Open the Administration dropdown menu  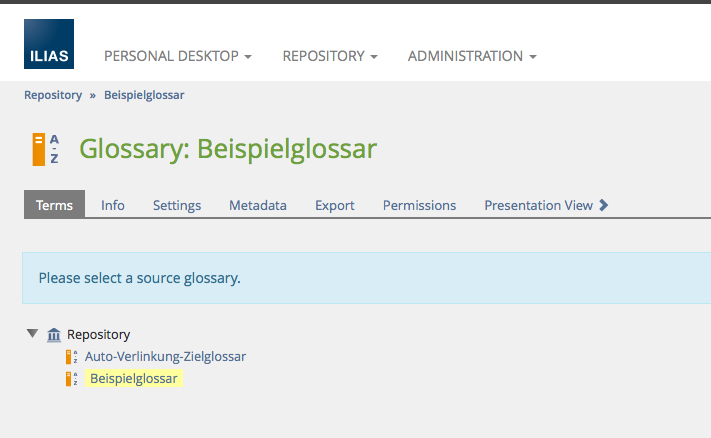tap(472, 57)
